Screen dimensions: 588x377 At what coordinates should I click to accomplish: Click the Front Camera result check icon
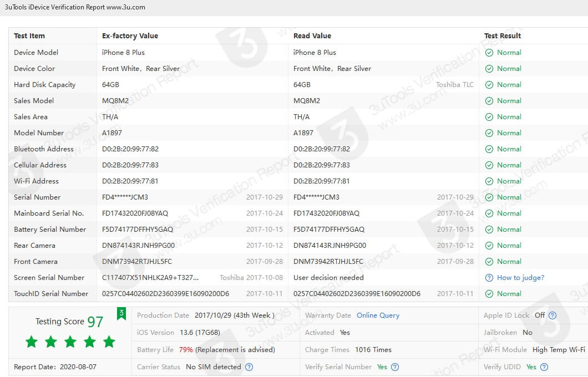(489, 262)
